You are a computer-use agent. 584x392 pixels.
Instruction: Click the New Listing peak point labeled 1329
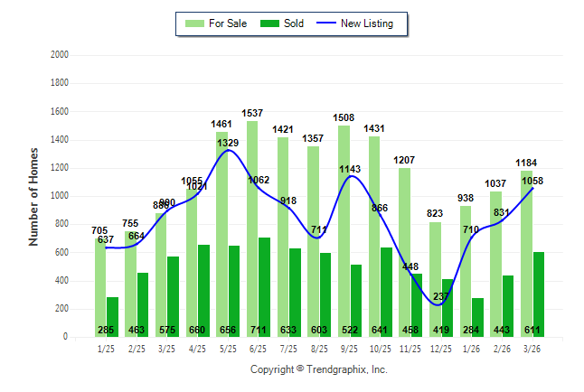pos(228,150)
